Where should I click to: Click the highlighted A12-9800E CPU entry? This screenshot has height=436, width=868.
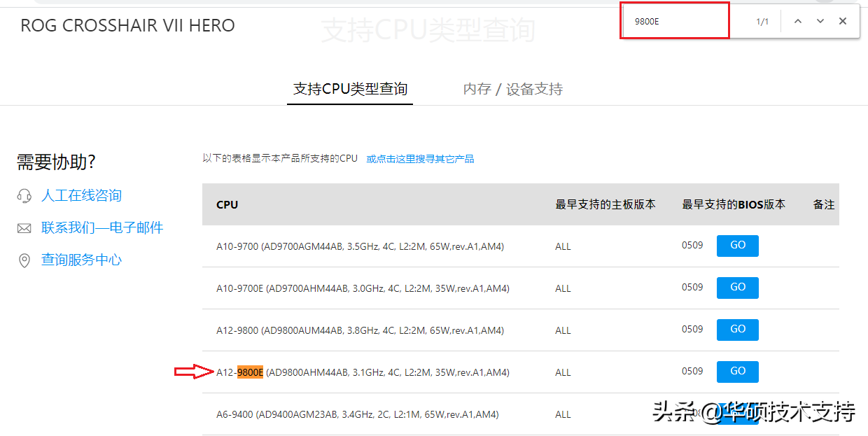[363, 372]
